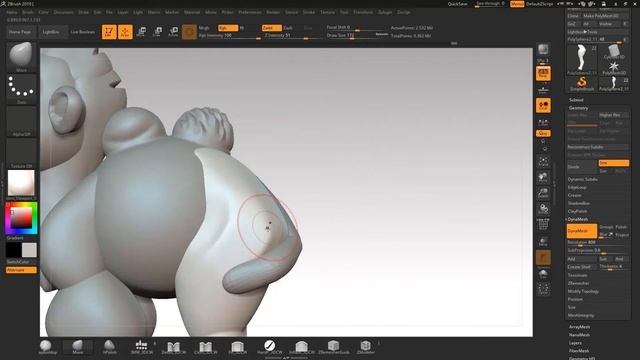Toggle the Zadd sculpt mode
This screenshot has width=640, height=360.
[271, 28]
